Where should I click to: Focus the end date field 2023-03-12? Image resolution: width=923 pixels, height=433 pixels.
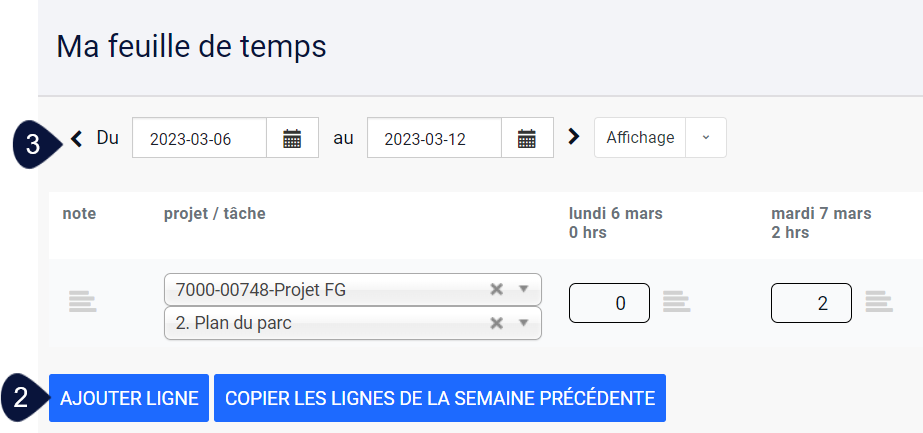click(434, 138)
